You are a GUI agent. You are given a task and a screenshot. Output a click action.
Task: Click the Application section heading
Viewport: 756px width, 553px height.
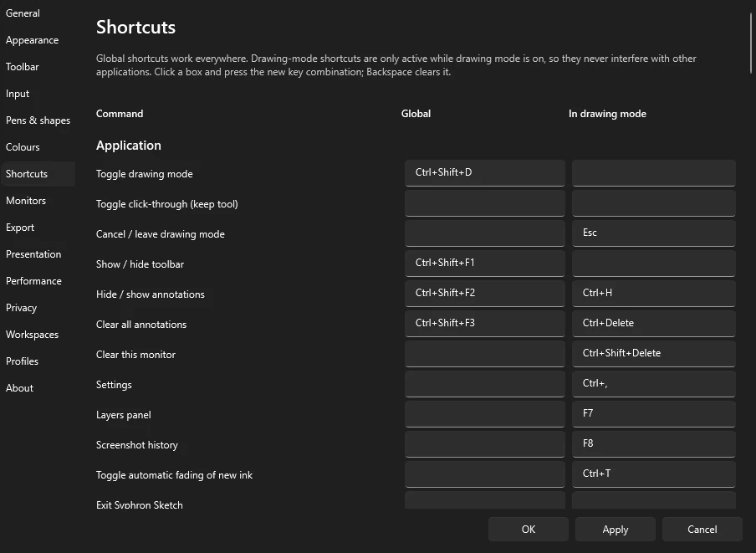(129, 146)
